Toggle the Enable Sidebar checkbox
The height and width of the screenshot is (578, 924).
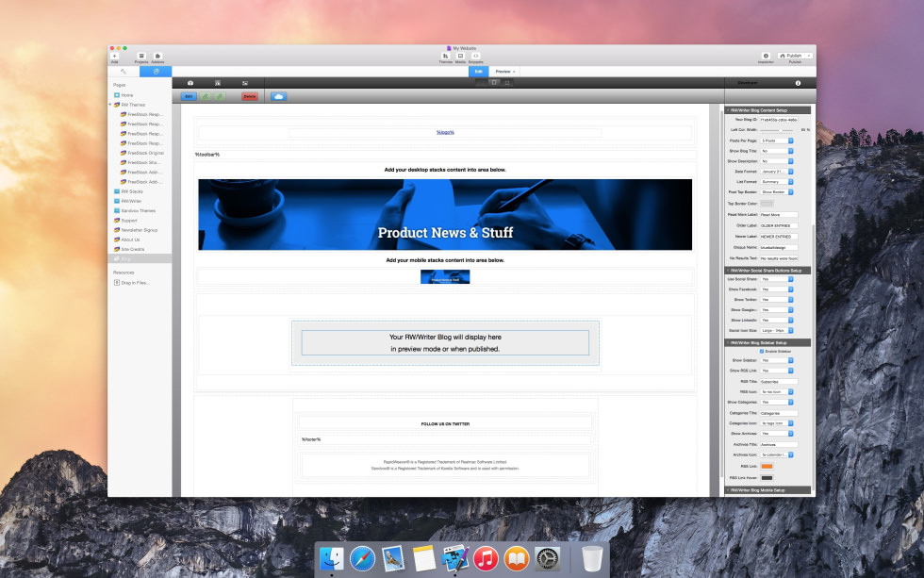pyautogui.click(x=762, y=351)
